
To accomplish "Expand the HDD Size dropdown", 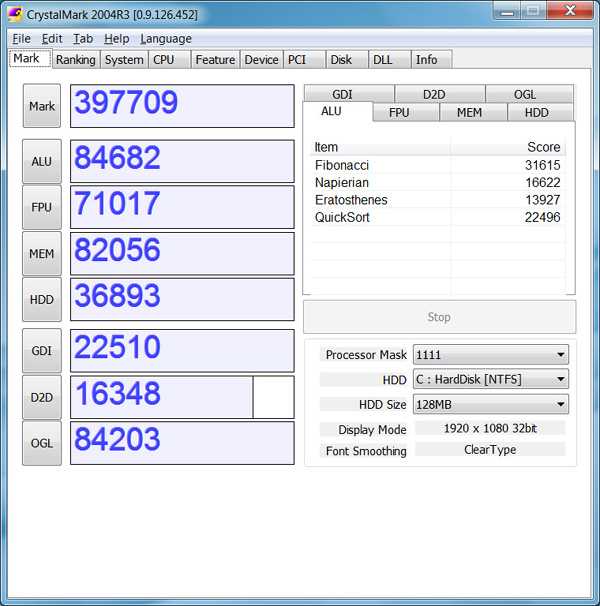I will point(491,404).
